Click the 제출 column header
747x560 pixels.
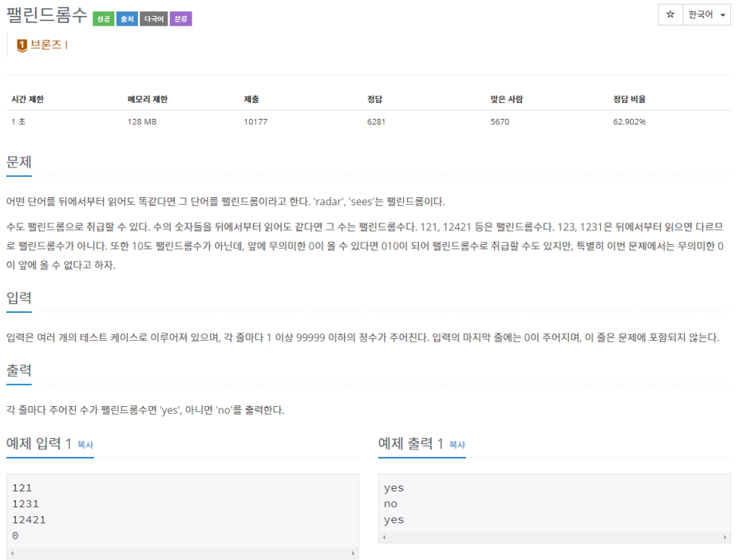click(x=251, y=99)
